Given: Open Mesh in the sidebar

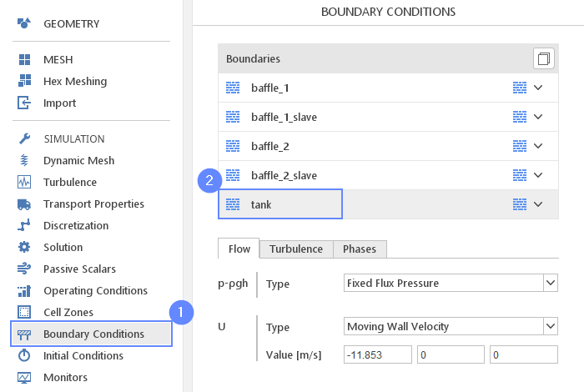Looking at the screenshot, I should [58, 59].
